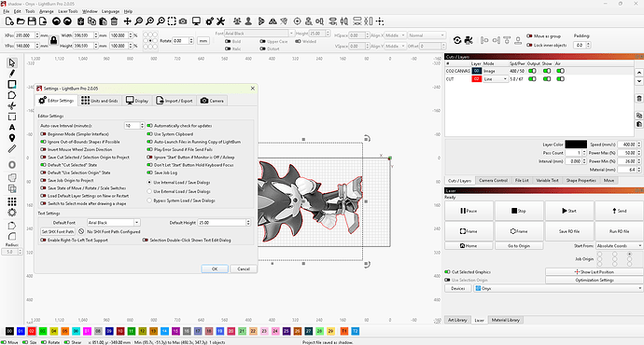The image size is (644, 345).
Task: Switch to Display settings tab
Action: tap(137, 101)
